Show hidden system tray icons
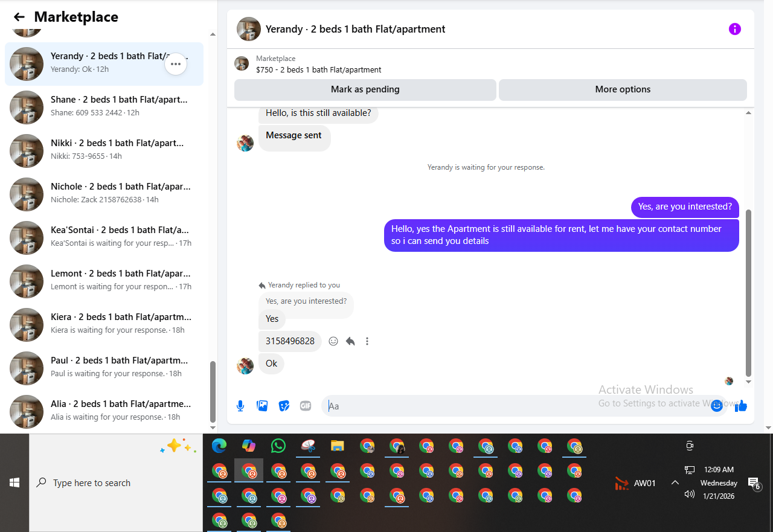Screen dimensions: 773x532 (x=675, y=482)
